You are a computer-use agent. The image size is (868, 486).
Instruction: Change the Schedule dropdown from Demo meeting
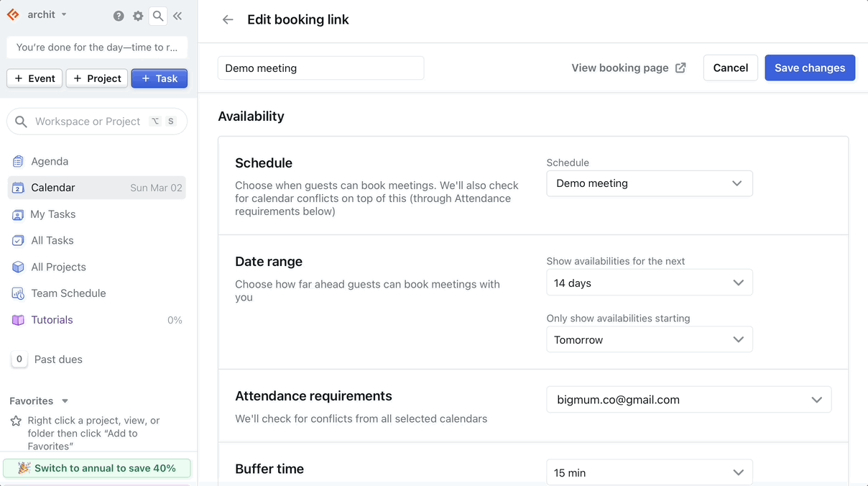(x=649, y=183)
